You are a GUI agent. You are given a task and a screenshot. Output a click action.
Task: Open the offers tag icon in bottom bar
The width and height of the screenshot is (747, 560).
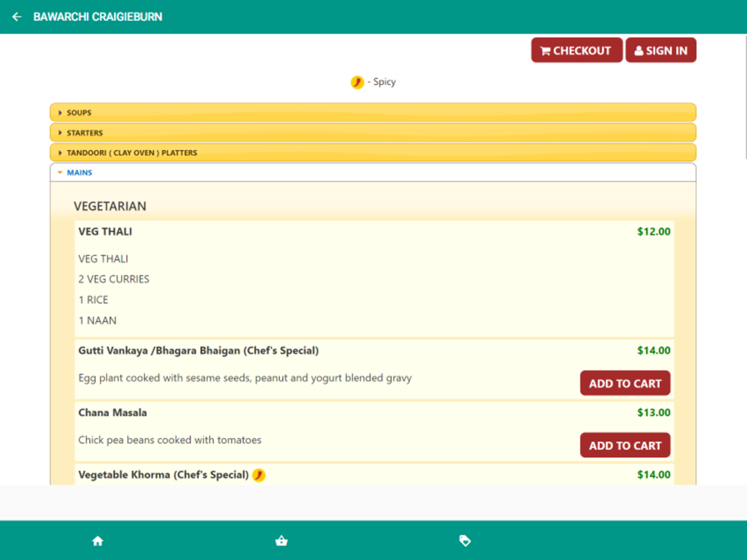point(465,541)
